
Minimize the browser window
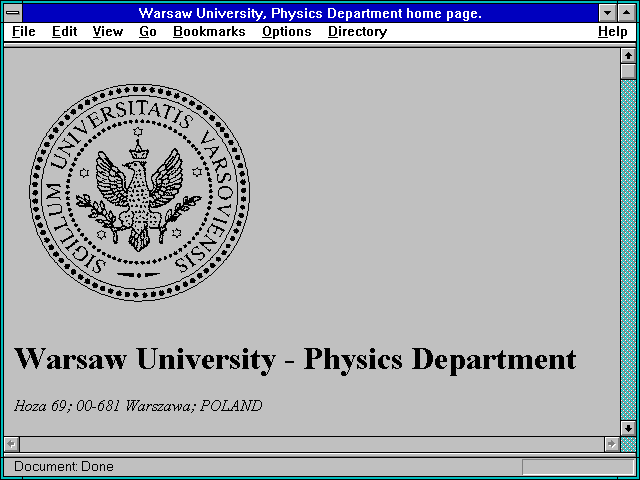(608, 13)
